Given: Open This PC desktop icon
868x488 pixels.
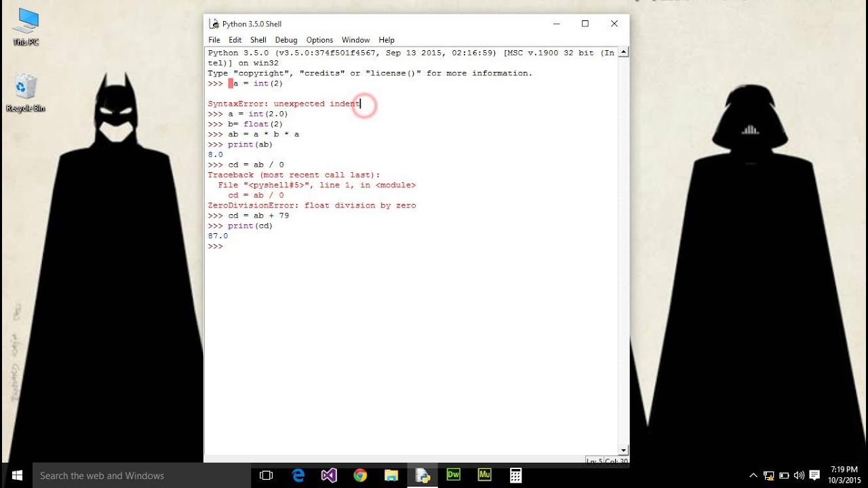Looking at the screenshot, I should pyautogui.click(x=26, y=27).
